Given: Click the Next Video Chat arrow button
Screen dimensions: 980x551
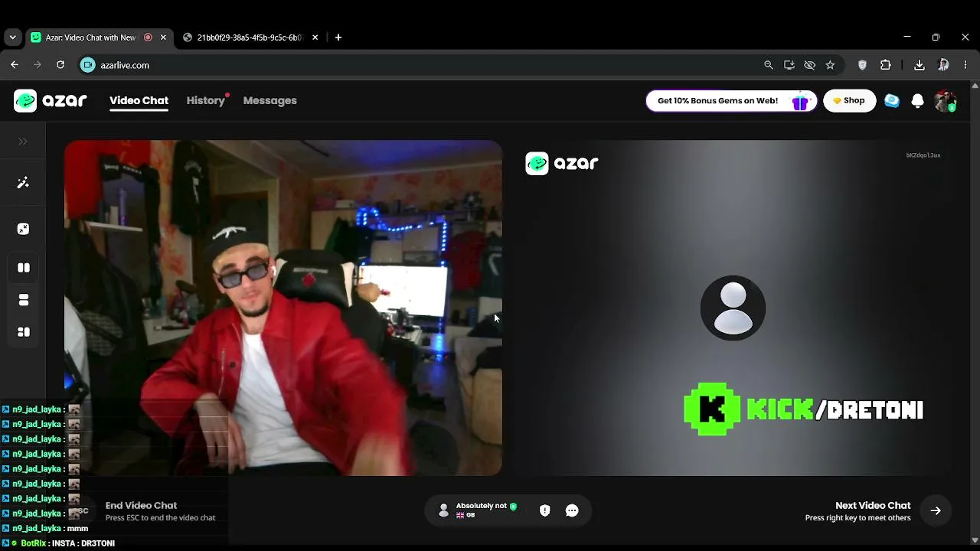Looking at the screenshot, I should 936,510.
